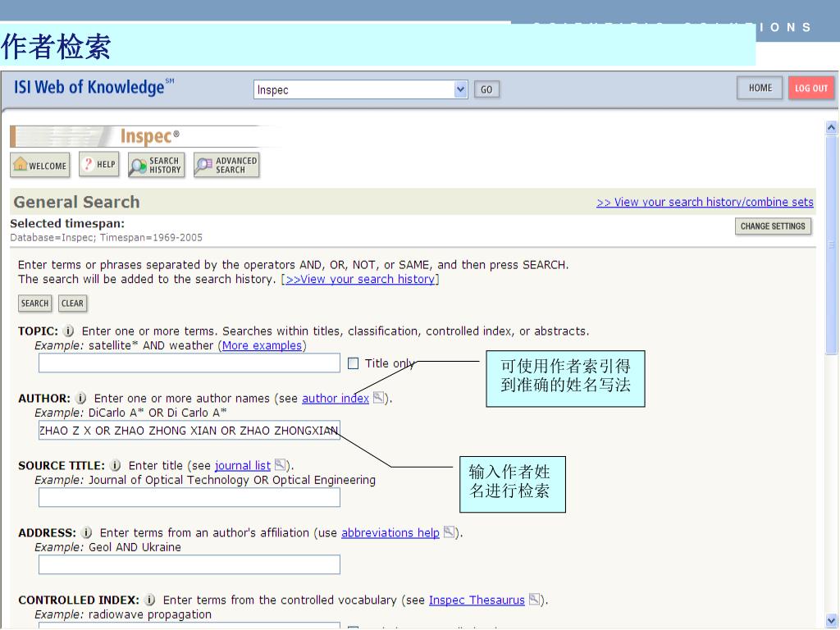
Task: Click the AUTHOR info icon
Action: (81, 398)
